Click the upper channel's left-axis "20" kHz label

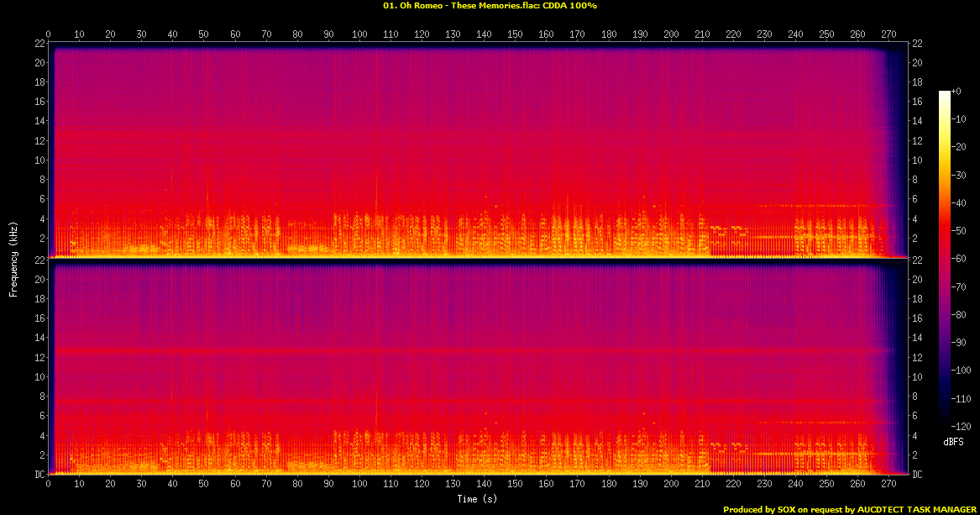[40, 62]
